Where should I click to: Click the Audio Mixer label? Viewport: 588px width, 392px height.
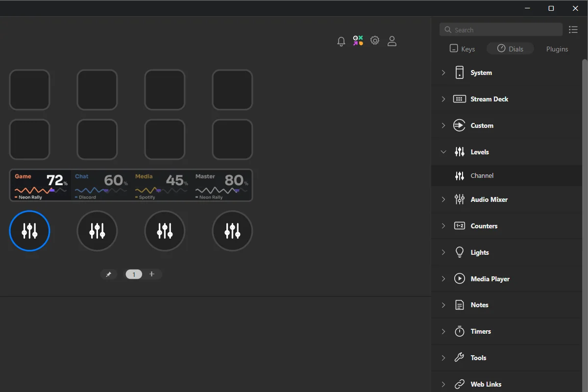click(x=489, y=199)
